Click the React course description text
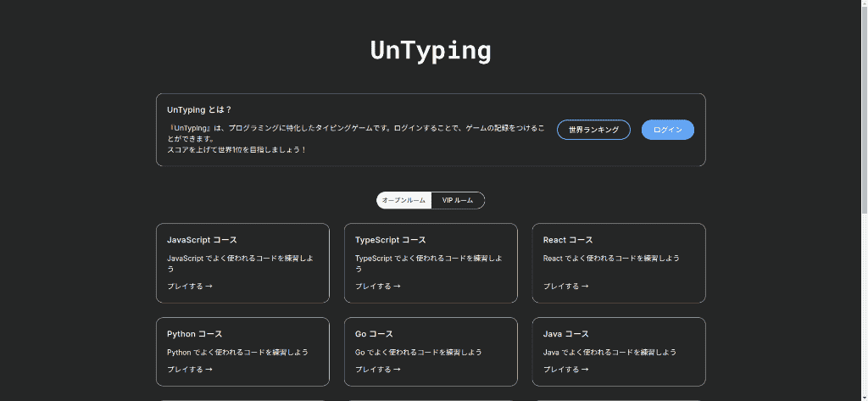 tap(610, 258)
